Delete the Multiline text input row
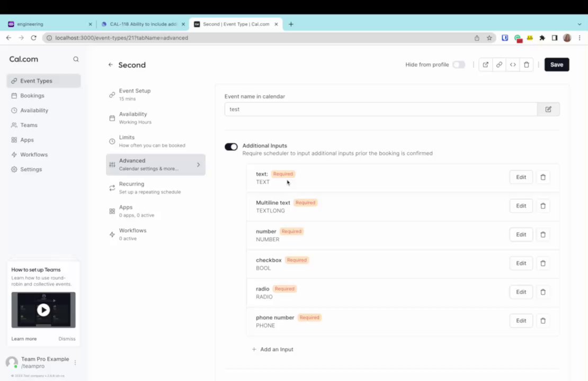This screenshot has height=381, width=588. (542, 206)
